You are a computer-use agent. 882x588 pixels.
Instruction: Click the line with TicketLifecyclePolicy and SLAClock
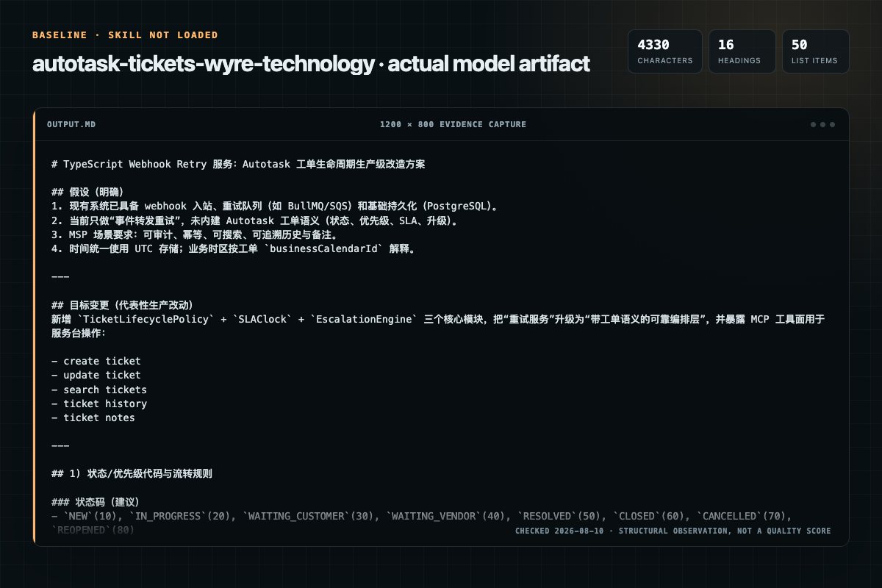(438, 319)
